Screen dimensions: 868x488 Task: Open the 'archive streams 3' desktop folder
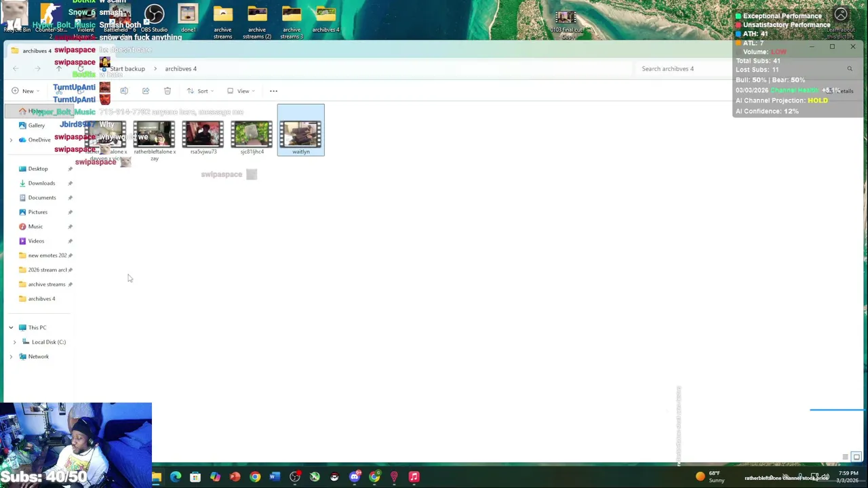[x=292, y=22]
